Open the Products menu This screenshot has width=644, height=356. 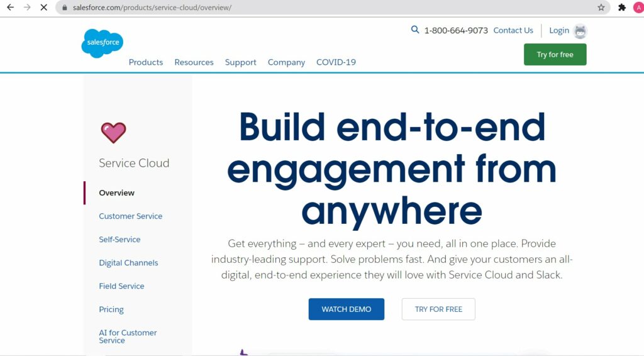pyautogui.click(x=146, y=62)
